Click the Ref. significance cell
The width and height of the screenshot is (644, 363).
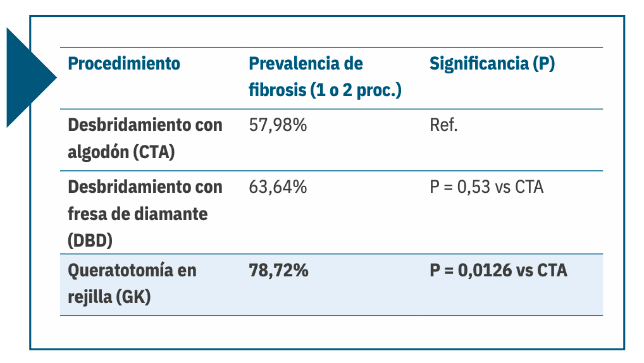[443, 125]
